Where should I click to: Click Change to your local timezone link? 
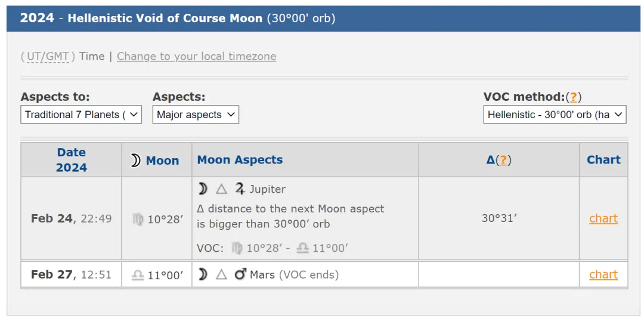pos(196,56)
